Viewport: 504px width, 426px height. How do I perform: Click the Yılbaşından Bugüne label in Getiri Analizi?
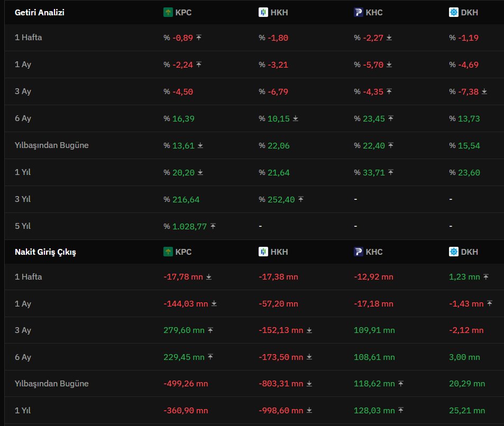51,145
